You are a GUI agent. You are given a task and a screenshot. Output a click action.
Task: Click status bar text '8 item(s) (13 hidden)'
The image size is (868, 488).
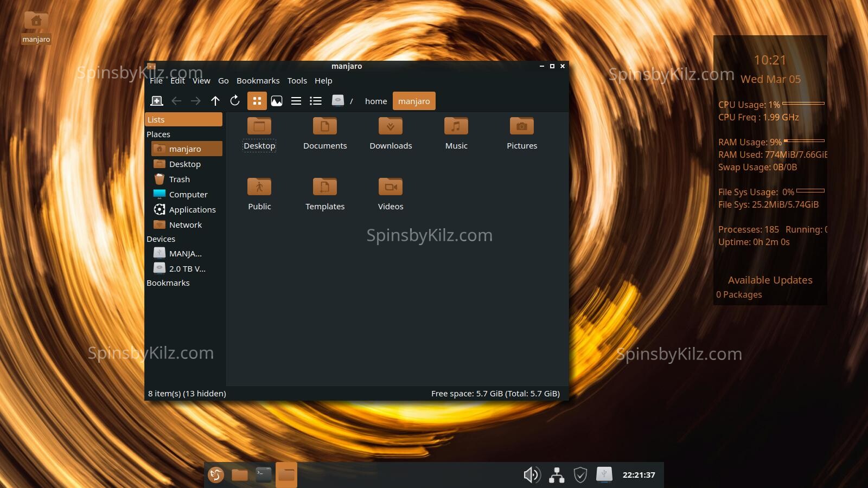coord(187,394)
